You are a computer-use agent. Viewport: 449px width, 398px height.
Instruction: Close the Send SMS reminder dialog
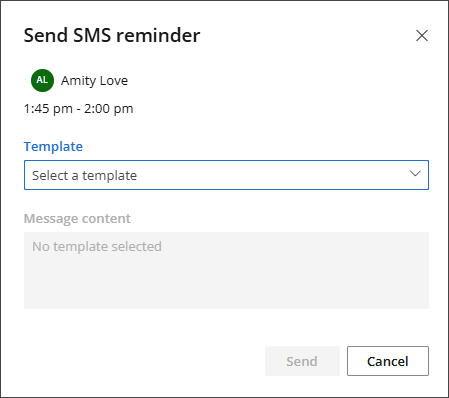[x=422, y=35]
